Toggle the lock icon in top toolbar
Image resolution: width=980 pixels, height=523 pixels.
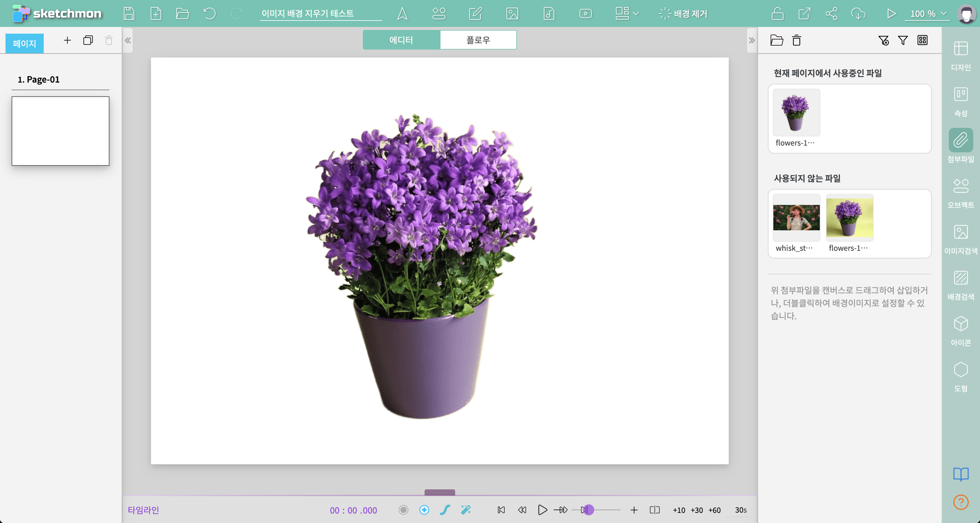click(777, 14)
